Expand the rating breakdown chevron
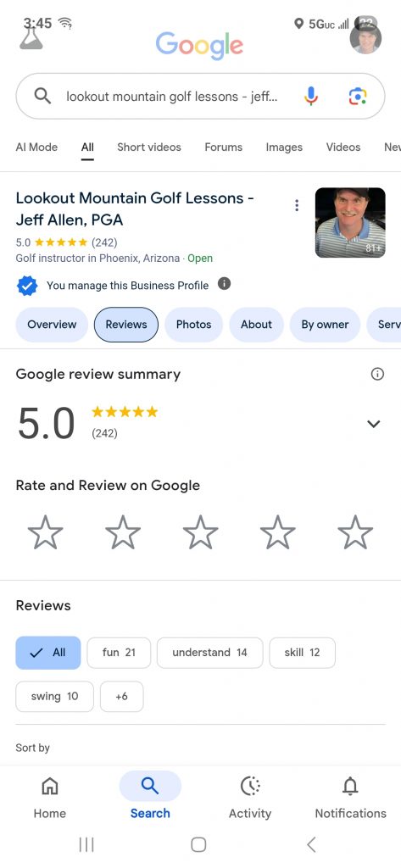Screen dimensions: 401x868 [x=374, y=424]
